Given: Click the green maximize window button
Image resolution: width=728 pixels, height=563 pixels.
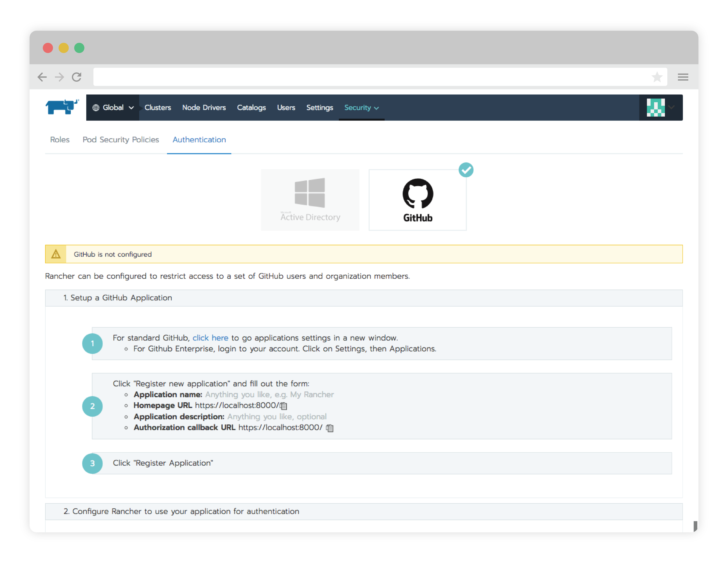Looking at the screenshot, I should click(79, 48).
